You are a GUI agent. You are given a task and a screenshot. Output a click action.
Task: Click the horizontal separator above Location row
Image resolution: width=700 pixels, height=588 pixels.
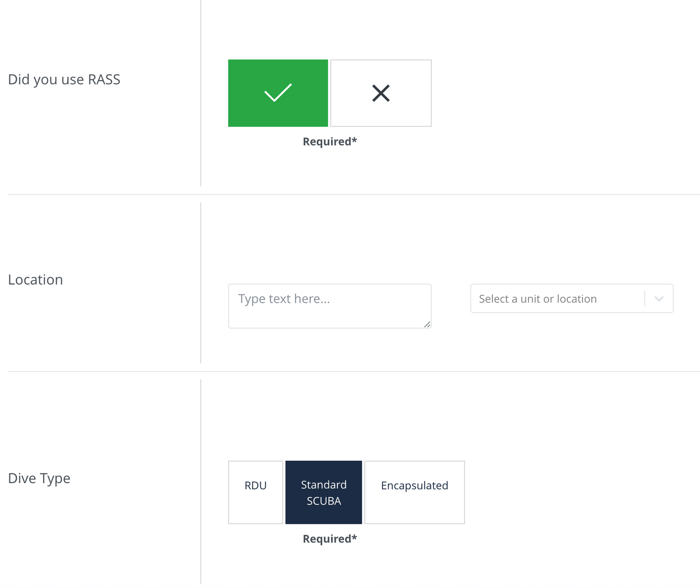pos(354,195)
